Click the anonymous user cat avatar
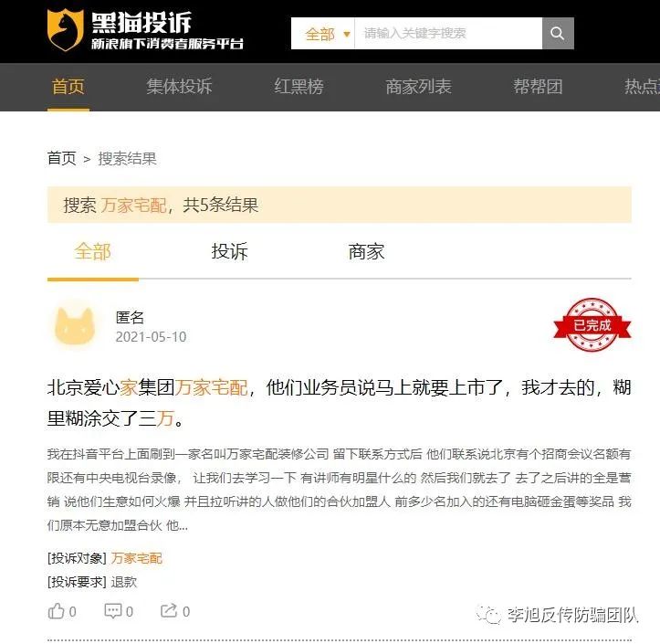This screenshot has width=660, height=644. click(75, 325)
